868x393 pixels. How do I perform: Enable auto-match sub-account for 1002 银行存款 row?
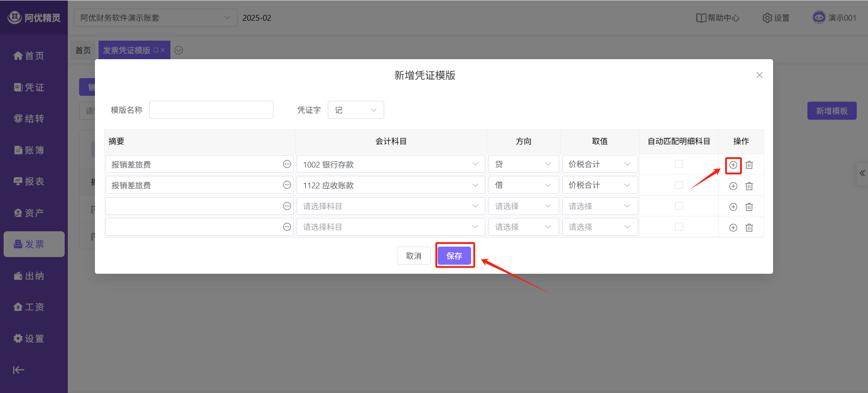tap(679, 164)
